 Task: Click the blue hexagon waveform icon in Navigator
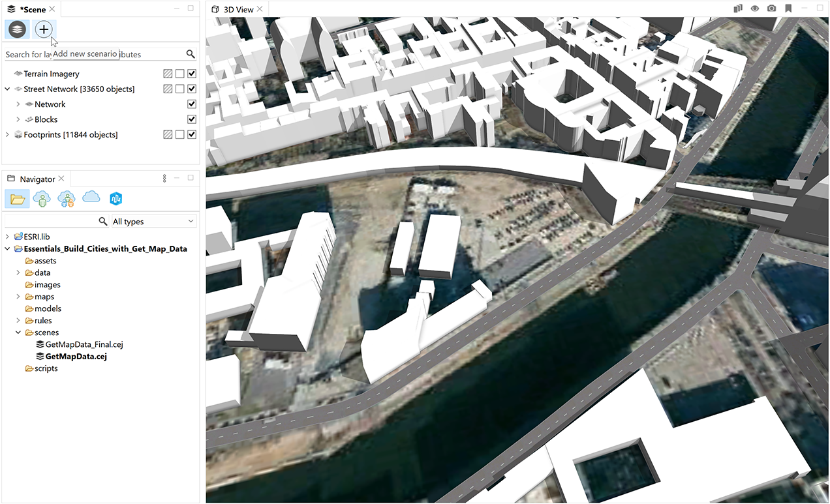(116, 199)
